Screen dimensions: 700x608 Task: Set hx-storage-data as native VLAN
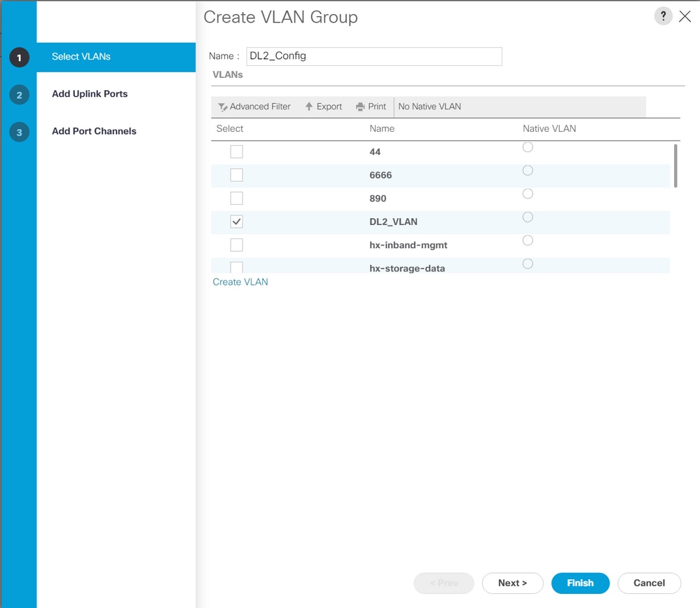528,264
